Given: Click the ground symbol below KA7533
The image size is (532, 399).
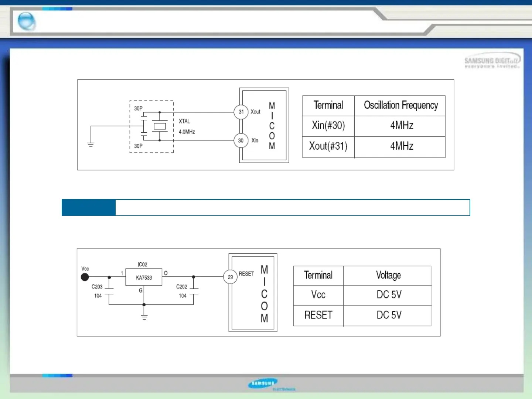Looking at the screenshot, I should [x=144, y=317].
